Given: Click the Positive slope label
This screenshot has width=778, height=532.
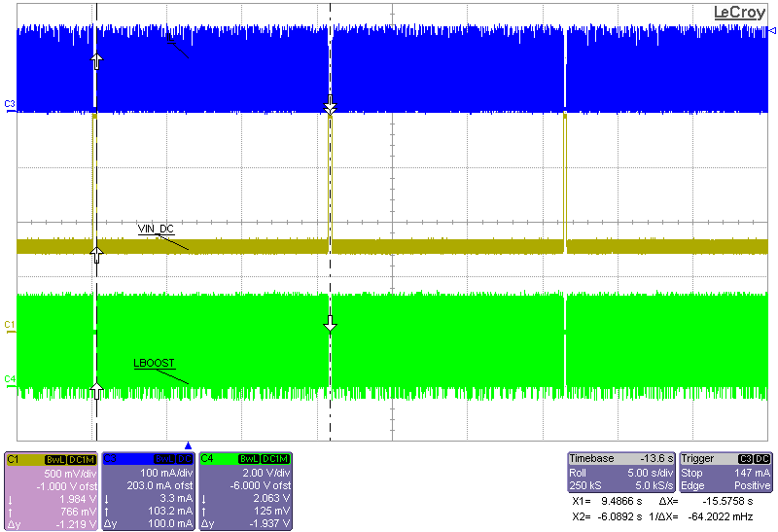Looking at the screenshot, I should point(752,485).
